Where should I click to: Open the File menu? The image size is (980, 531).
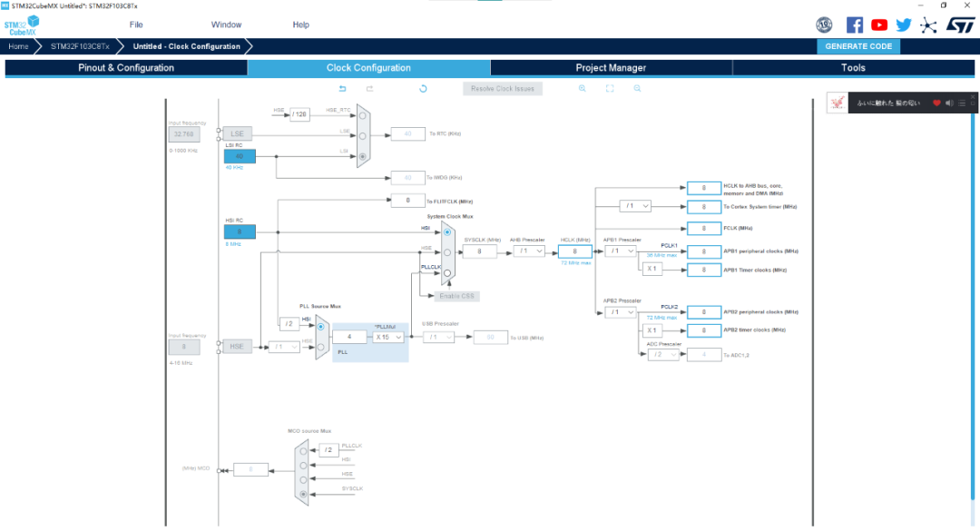(136, 25)
